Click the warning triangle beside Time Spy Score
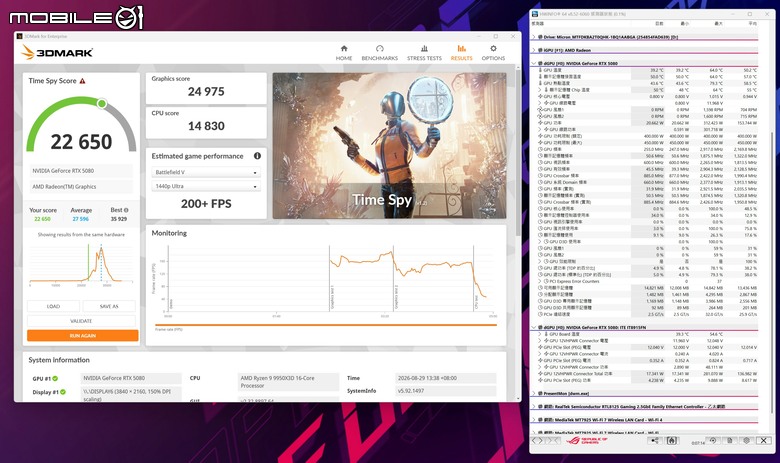780x463 pixels. 83,81
